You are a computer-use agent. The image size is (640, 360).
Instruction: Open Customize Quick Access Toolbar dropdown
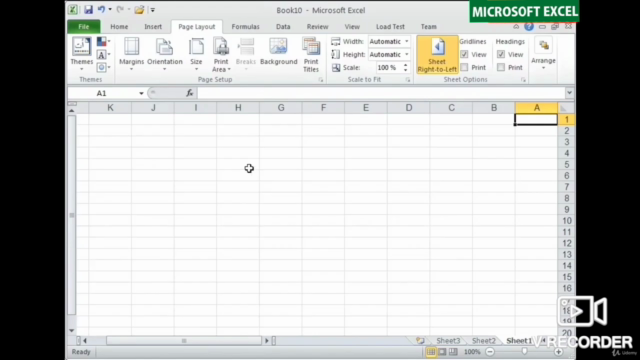pyautogui.click(x=153, y=10)
